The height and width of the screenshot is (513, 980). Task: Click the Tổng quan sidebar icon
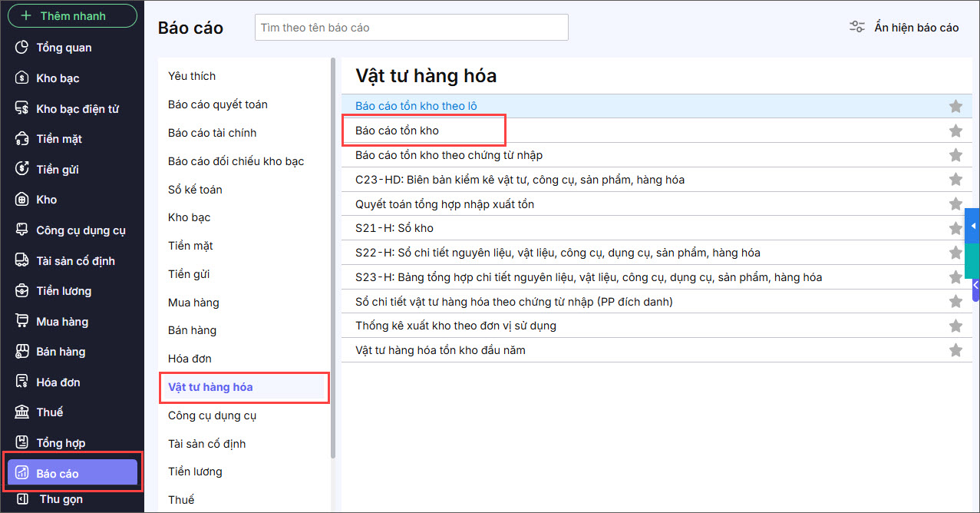coord(22,48)
